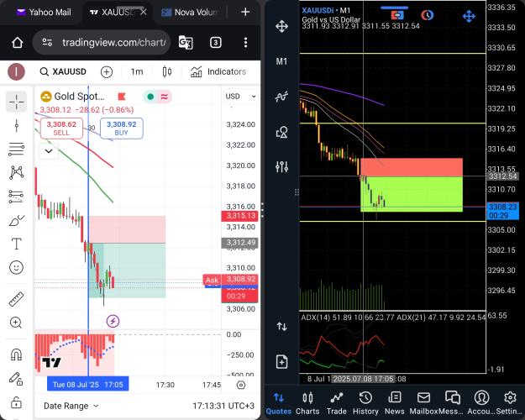The height and width of the screenshot is (420, 525).
Task: Open site settings icon in address bar
Action: point(47,42)
